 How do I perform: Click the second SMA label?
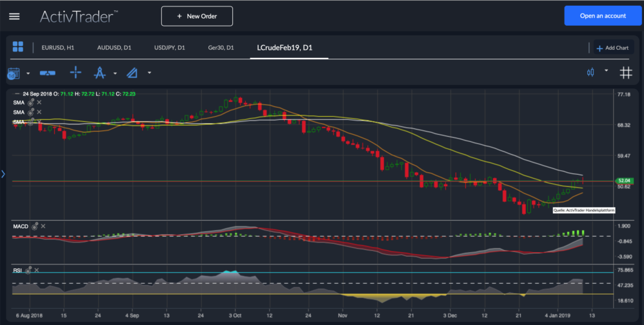pyautogui.click(x=19, y=112)
